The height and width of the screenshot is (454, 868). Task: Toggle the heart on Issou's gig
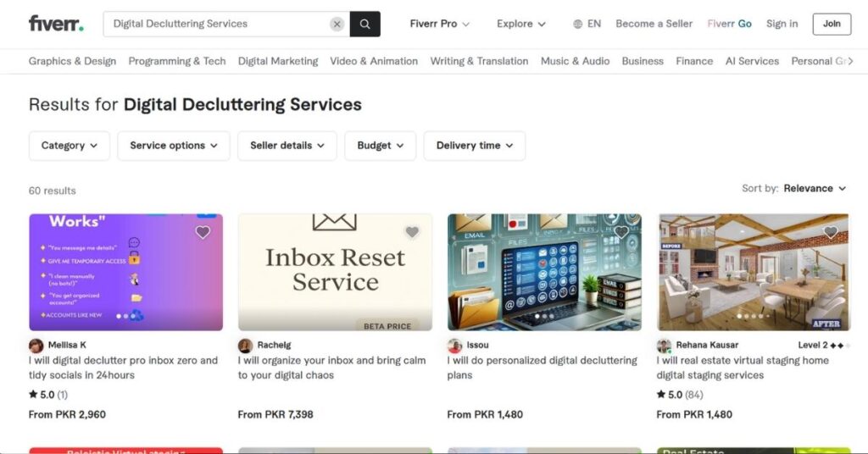pos(621,232)
